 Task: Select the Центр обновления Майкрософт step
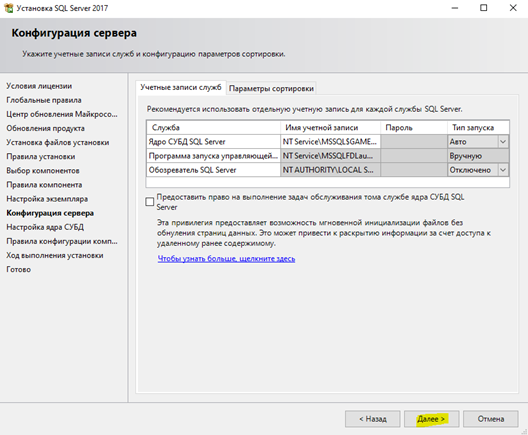[62, 114]
